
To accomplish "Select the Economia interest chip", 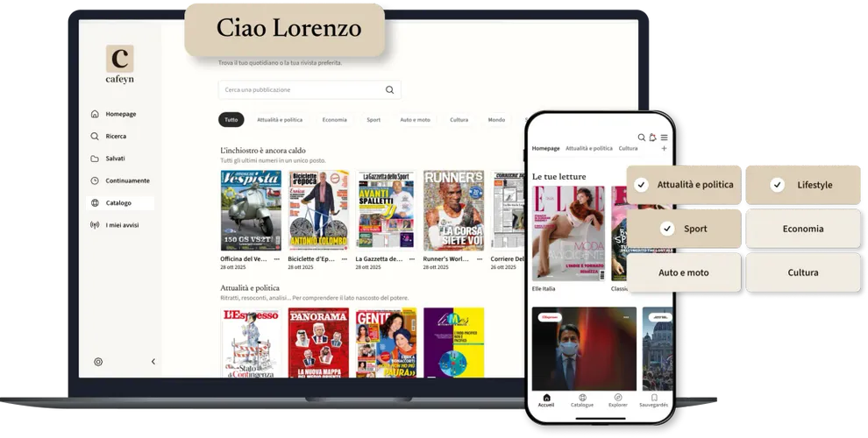I will 803,229.
